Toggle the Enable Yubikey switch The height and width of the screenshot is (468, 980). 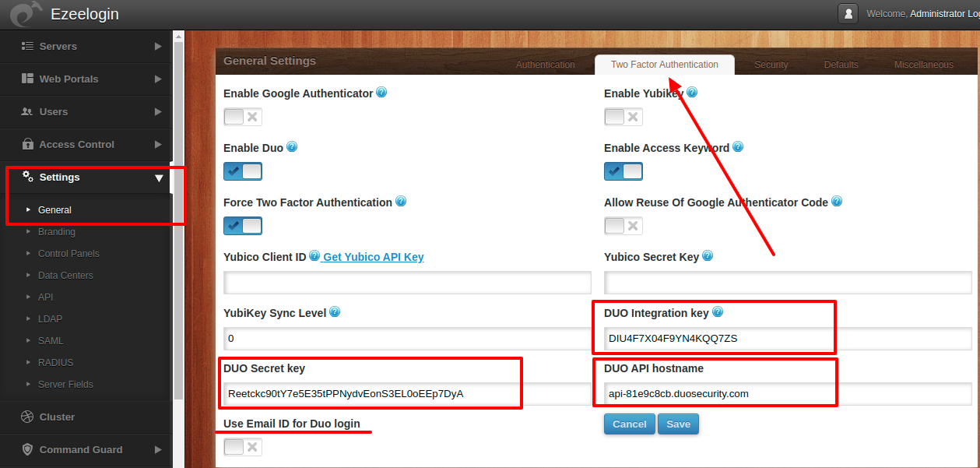[623, 117]
